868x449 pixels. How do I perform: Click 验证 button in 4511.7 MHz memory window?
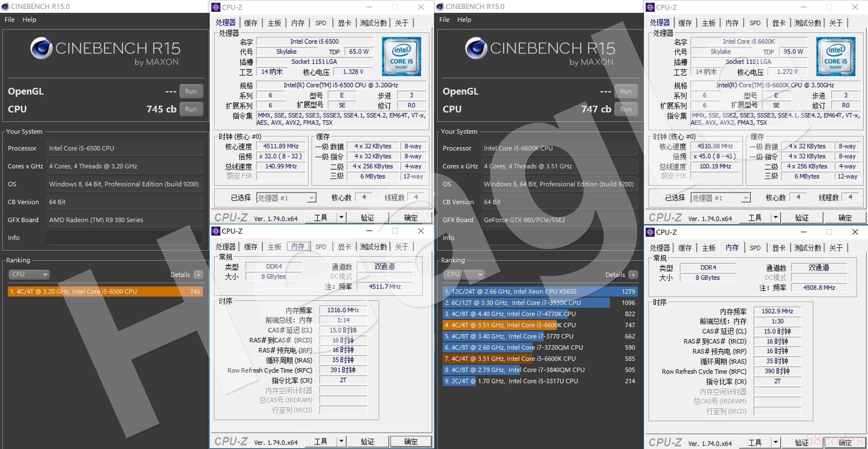(x=368, y=441)
